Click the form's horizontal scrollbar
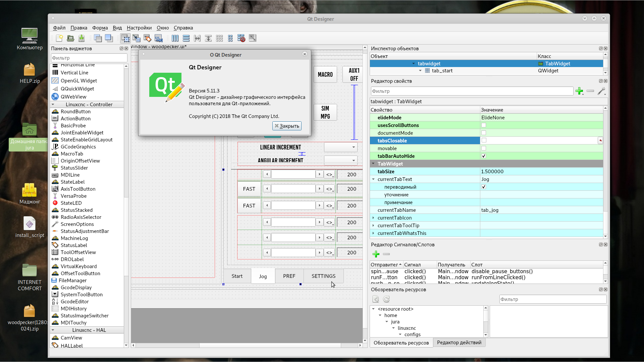 tap(247, 345)
